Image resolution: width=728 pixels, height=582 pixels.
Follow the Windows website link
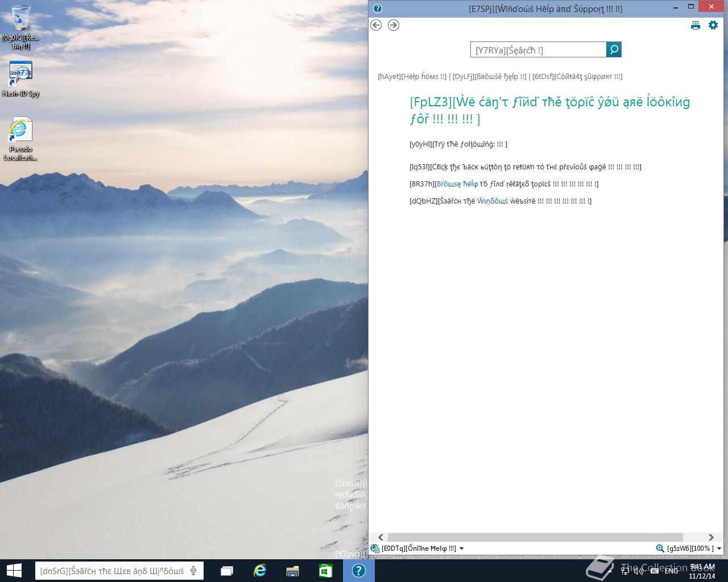coord(493,201)
